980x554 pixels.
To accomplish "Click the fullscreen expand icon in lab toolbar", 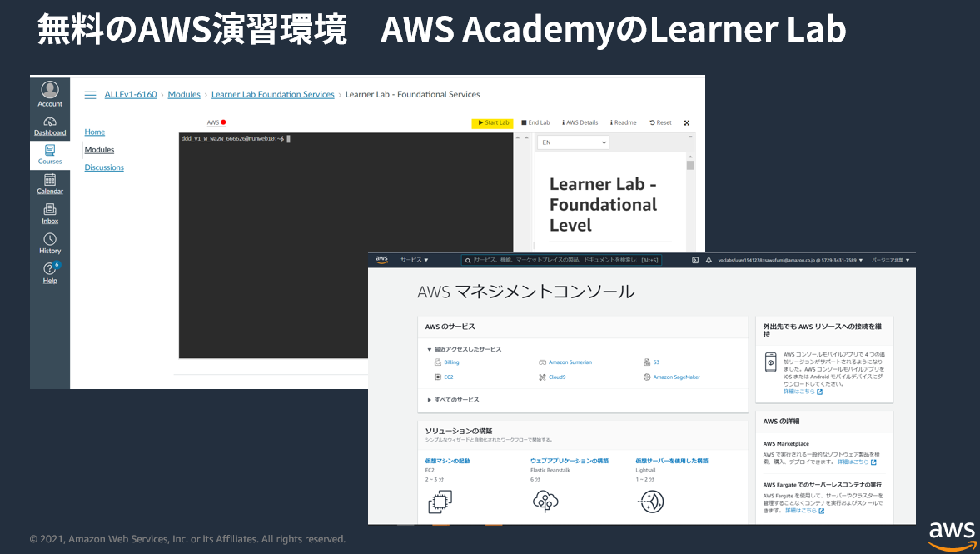I will tap(687, 123).
